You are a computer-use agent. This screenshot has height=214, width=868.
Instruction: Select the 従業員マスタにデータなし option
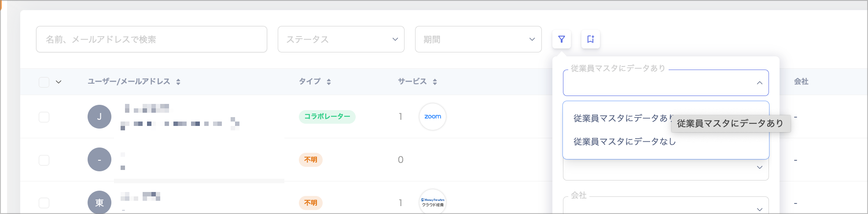pos(666,142)
